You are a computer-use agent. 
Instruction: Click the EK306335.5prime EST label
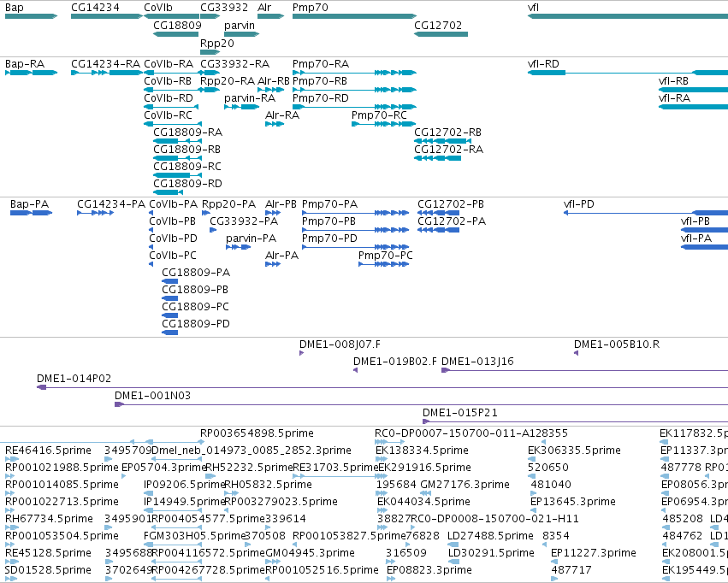pos(574,450)
